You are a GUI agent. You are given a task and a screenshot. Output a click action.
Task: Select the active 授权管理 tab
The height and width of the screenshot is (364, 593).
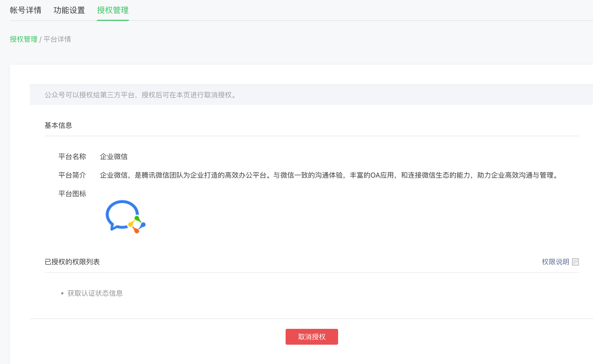pyautogui.click(x=113, y=10)
